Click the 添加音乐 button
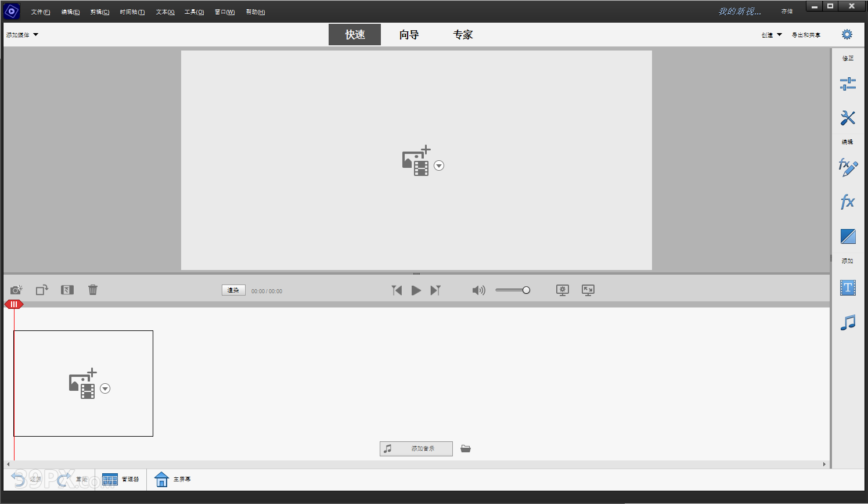The width and height of the screenshot is (868, 504). 416,449
